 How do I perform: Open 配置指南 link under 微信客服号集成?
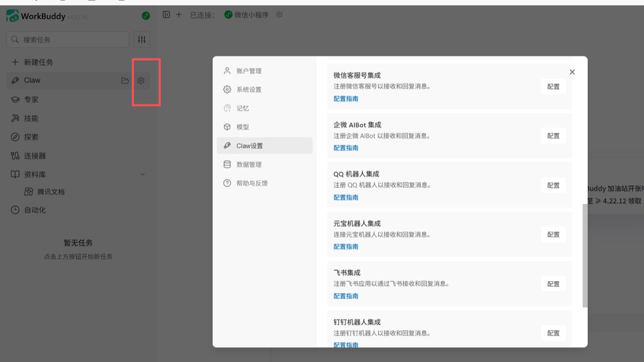tap(346, 99)
